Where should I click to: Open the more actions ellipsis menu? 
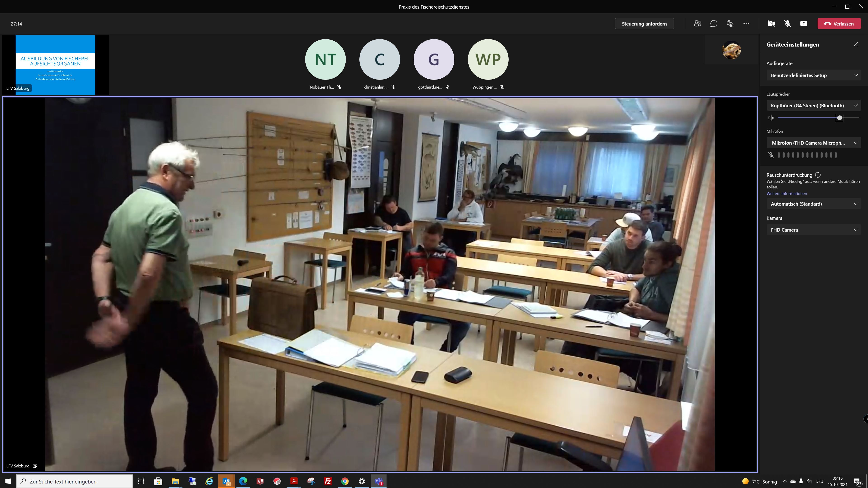point(746,23)
